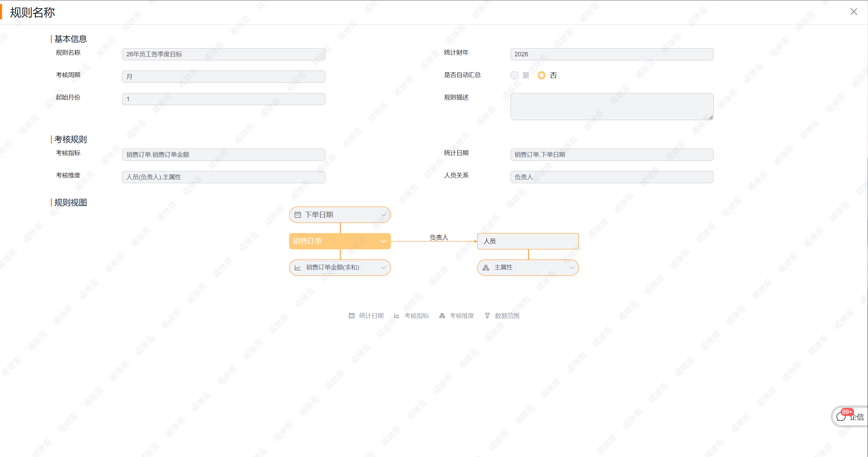Image resolution: width=868 pixels, height=457 pixels.
Task: Click the 负责人 relation label on arrow
Action: pos(439,237)
